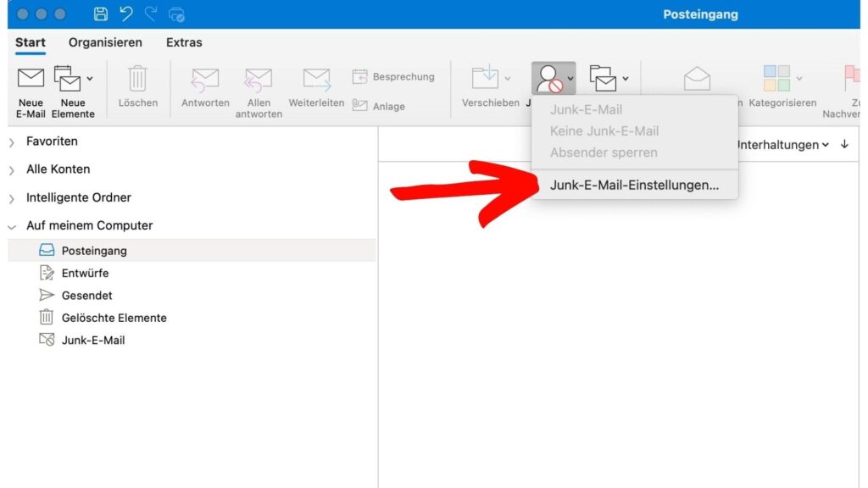Open the Gelöschte Elemente folder

(114, 318)
